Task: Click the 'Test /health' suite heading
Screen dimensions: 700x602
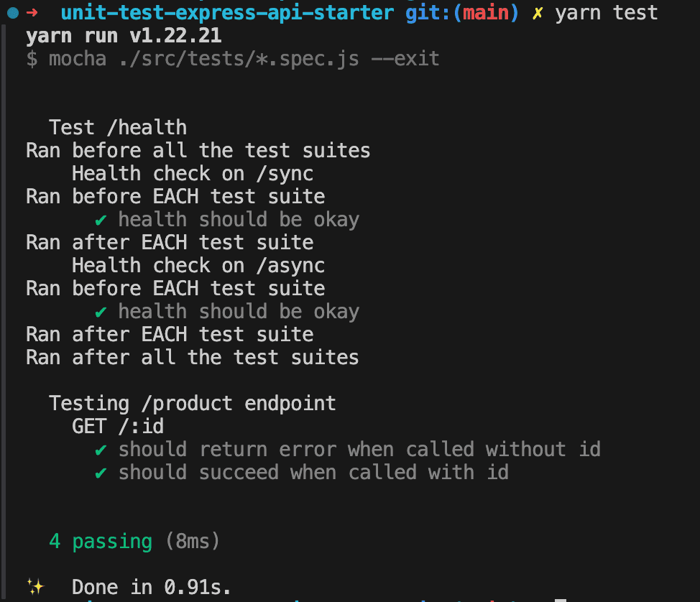Action: point(118,128)
